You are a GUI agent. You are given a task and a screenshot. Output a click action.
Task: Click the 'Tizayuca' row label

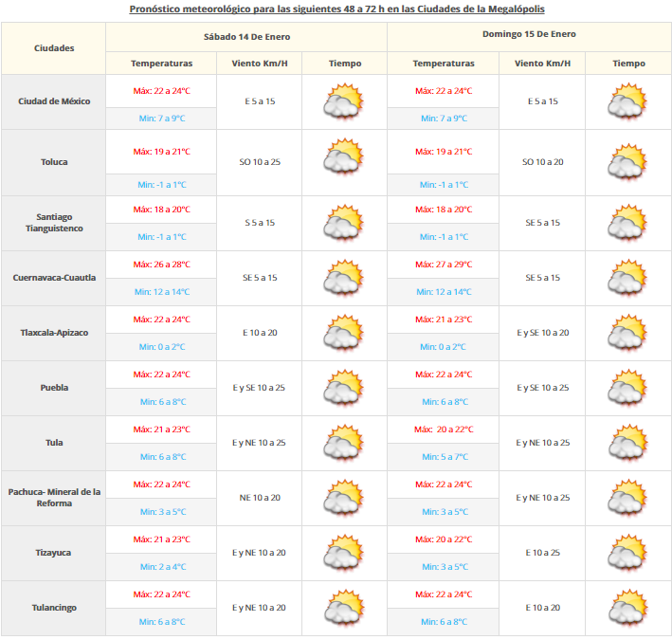pos(54,553)
